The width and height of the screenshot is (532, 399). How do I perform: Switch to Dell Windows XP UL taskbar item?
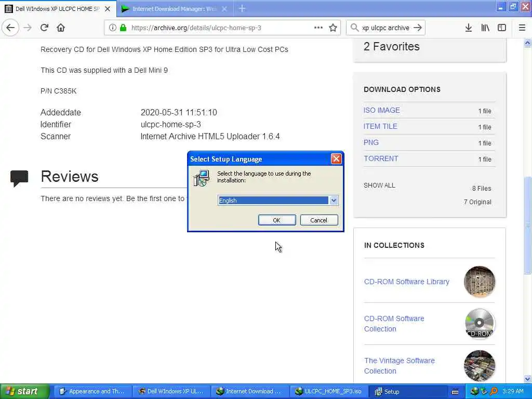[x=171, y=391]
